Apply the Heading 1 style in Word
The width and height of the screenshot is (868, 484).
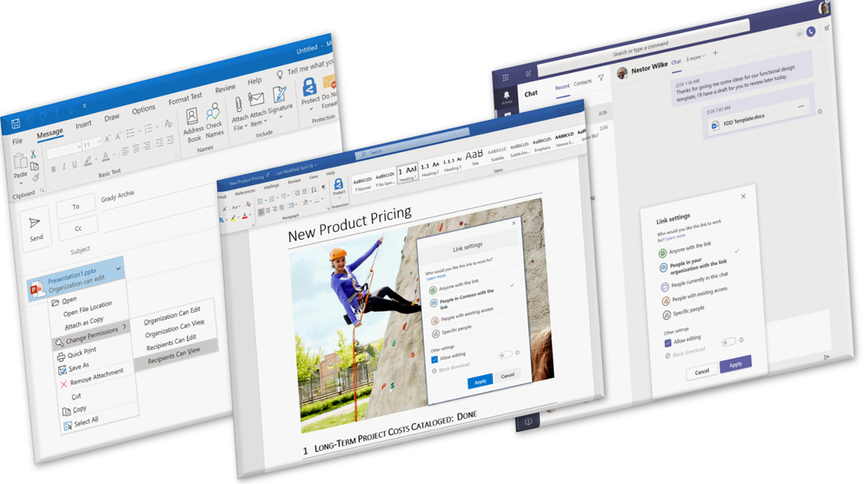407,174
